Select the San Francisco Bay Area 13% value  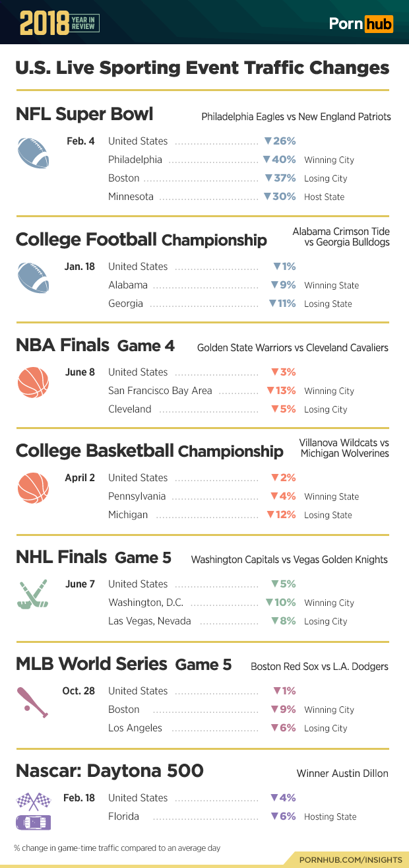coord(281,391)
